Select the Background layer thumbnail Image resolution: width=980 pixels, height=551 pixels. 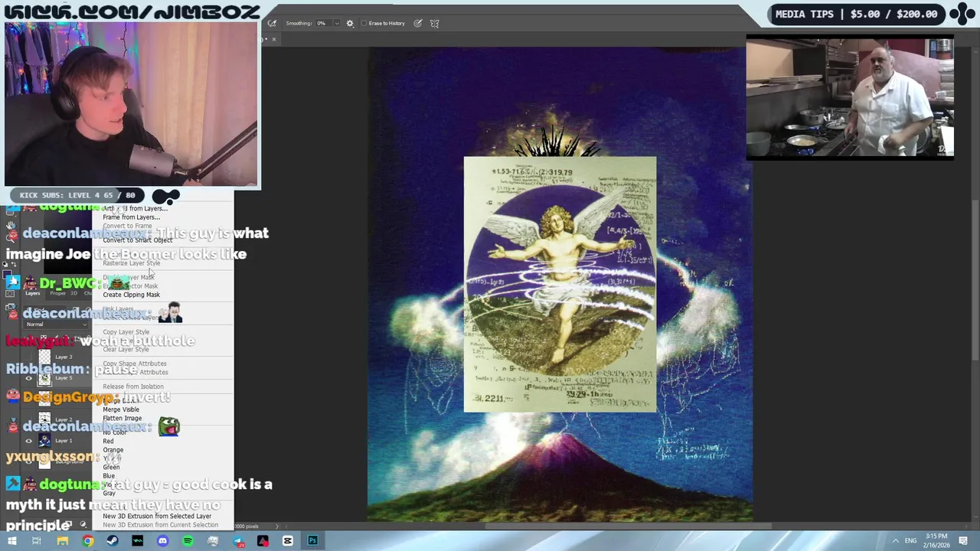point(44,460)
